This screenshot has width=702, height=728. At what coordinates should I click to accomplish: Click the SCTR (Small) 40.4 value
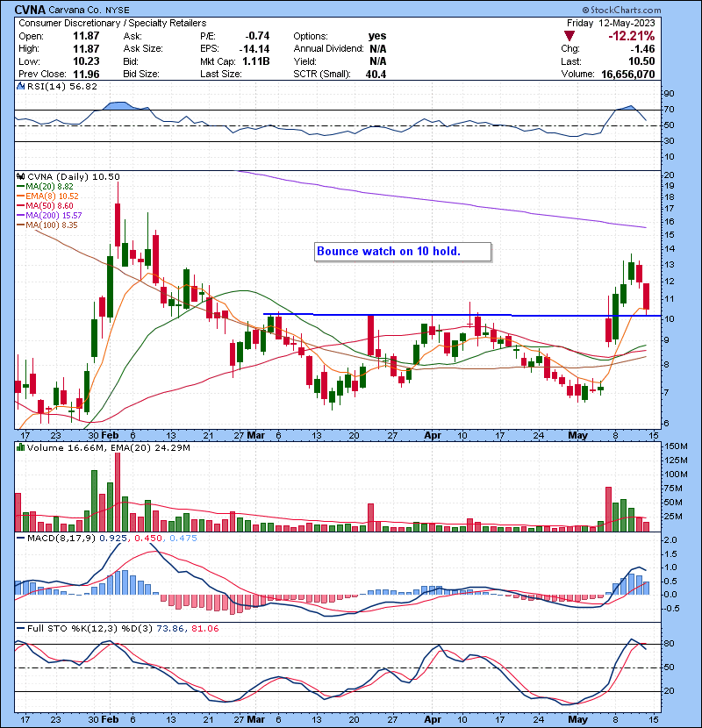click(376, 74)
